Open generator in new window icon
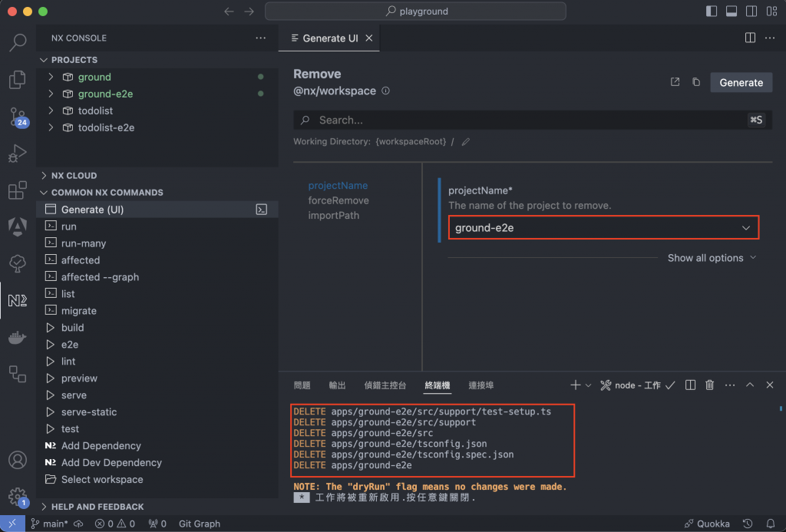 click(675, 81)
